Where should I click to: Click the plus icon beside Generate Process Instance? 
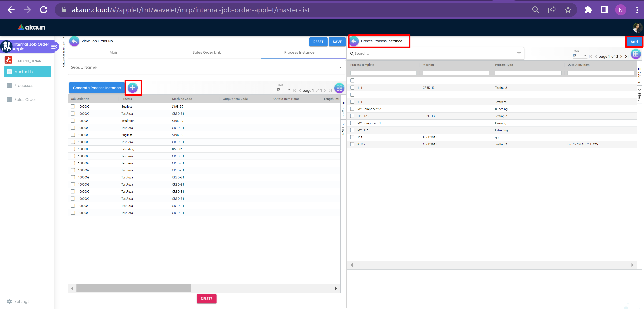132,88
